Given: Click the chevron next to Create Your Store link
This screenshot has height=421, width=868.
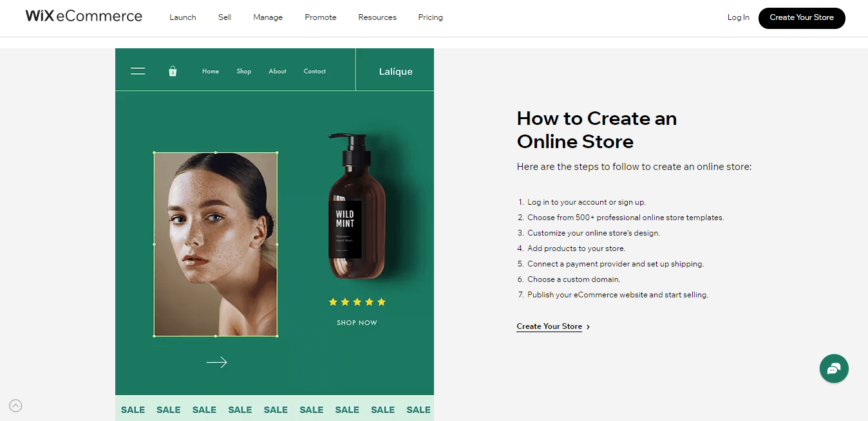Looking at the screenshot, I should 588,326.
